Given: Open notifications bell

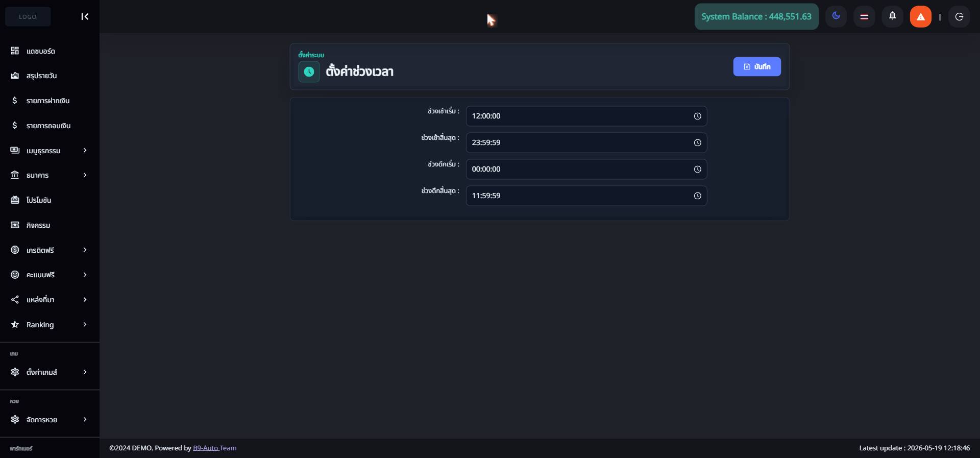Looking at the screenshot, I should (x=893, y=16).
